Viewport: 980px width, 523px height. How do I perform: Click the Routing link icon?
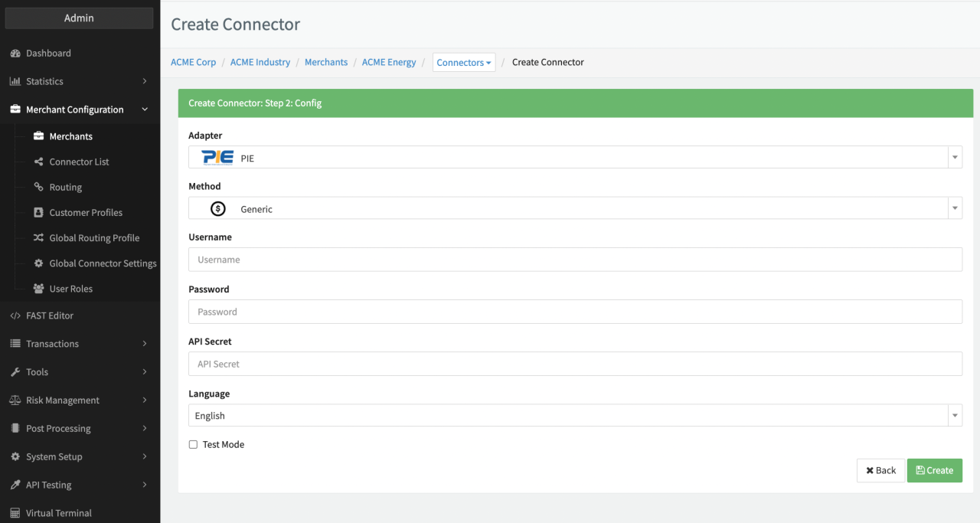pyautogui.click(x=39, y=187)
